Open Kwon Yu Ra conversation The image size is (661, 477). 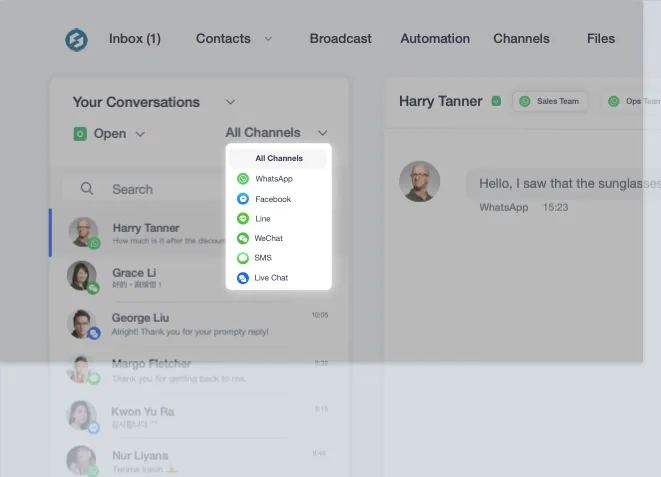click(x=198, y=416)
